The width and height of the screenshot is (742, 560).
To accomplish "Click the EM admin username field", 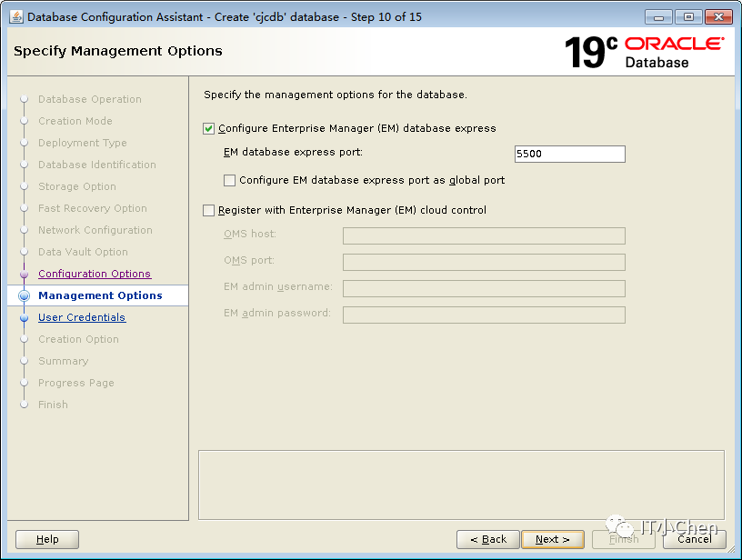I will click(x=484, y=288).
